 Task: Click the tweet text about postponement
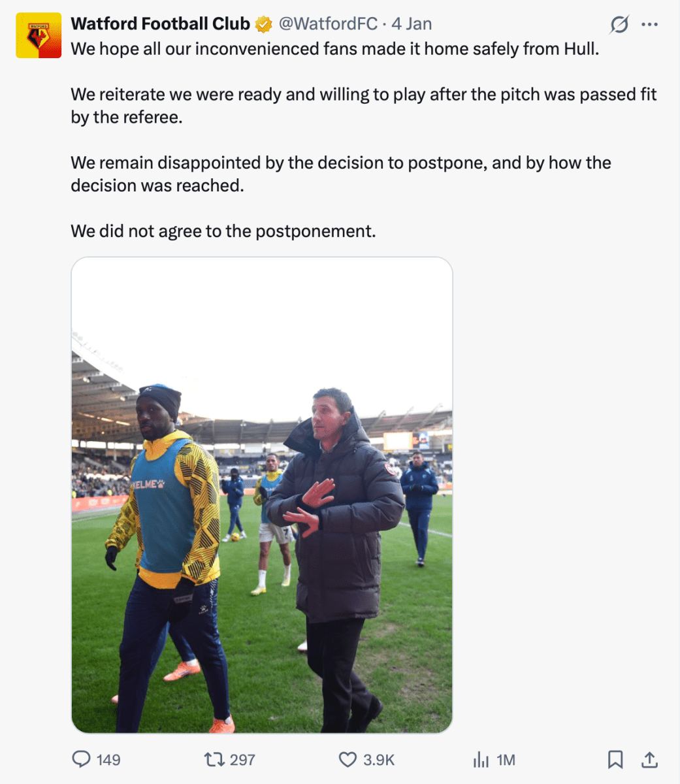tap(223, 231)
